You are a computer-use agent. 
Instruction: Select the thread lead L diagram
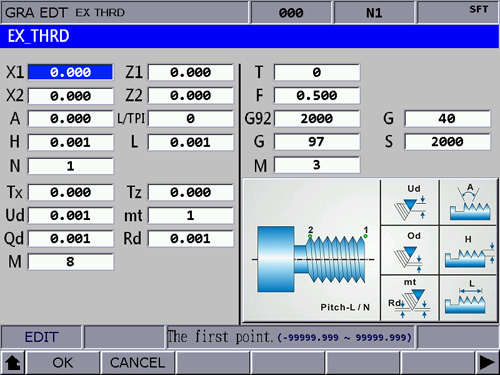468,298
